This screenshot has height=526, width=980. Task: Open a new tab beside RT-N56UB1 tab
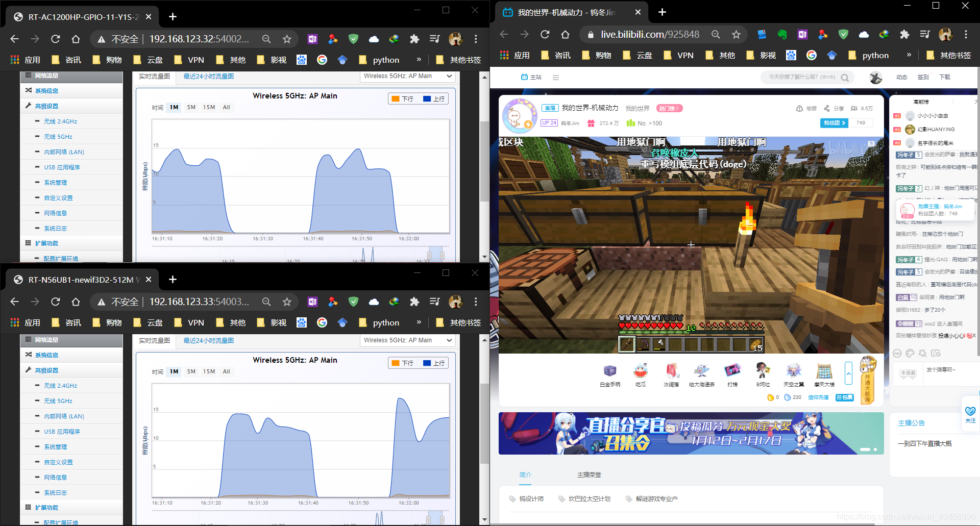coord(173,279)
